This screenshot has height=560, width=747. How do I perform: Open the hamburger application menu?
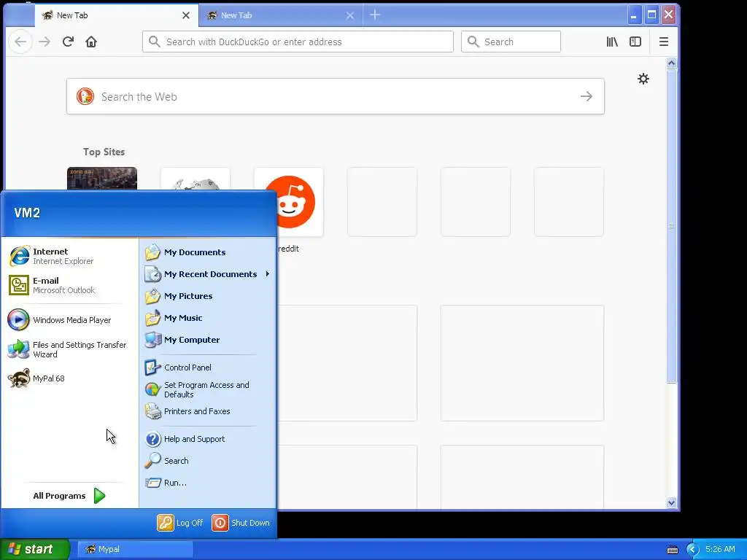pyautogui.click(x=664, y=42)
